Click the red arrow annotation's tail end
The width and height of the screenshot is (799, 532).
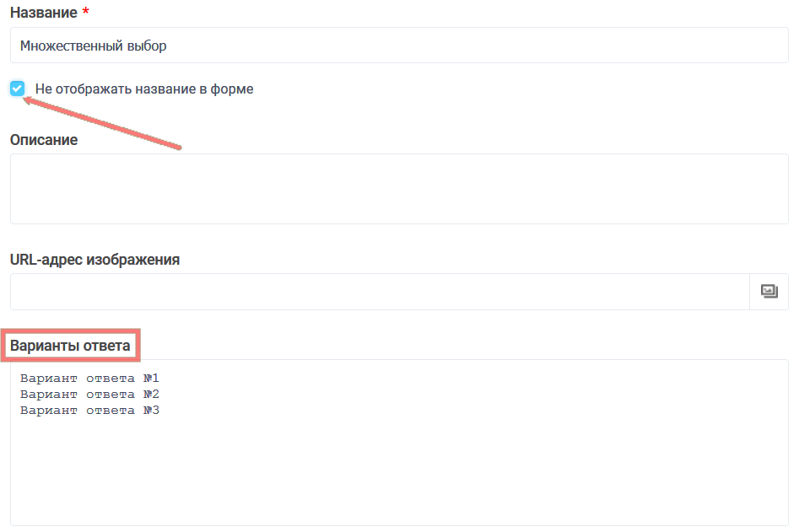pyautogui.click(x=178, y=148)
